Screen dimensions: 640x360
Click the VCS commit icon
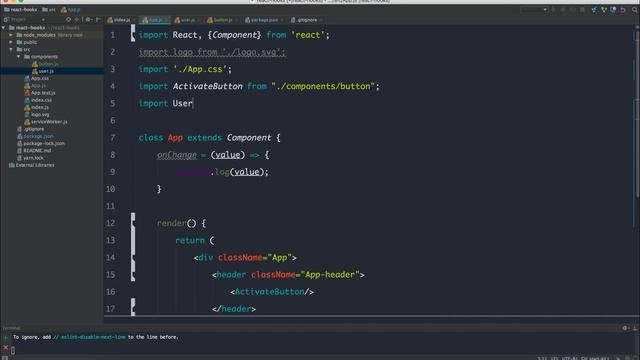point(604,9)
